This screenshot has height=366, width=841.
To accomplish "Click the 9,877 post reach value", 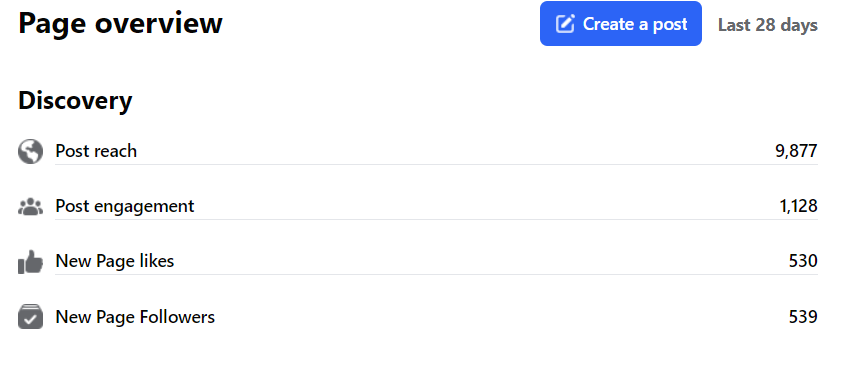I will coord(796,151).
